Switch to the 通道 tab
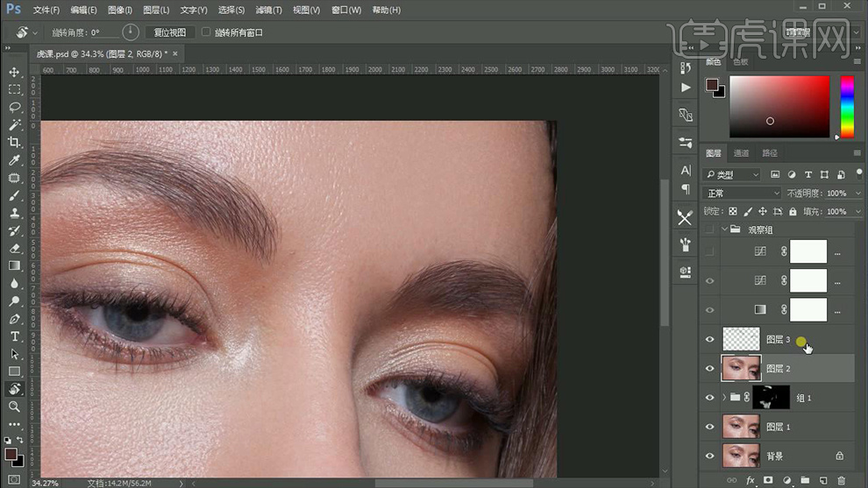Screen dimensions: 868x488 coord(741,152)
